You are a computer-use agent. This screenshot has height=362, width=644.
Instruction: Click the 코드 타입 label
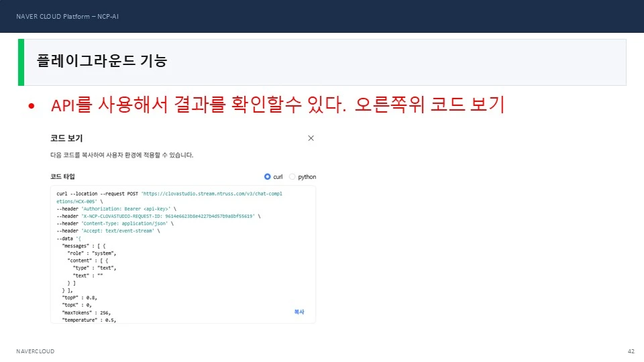pyautogui.click(x=62, y=176)
